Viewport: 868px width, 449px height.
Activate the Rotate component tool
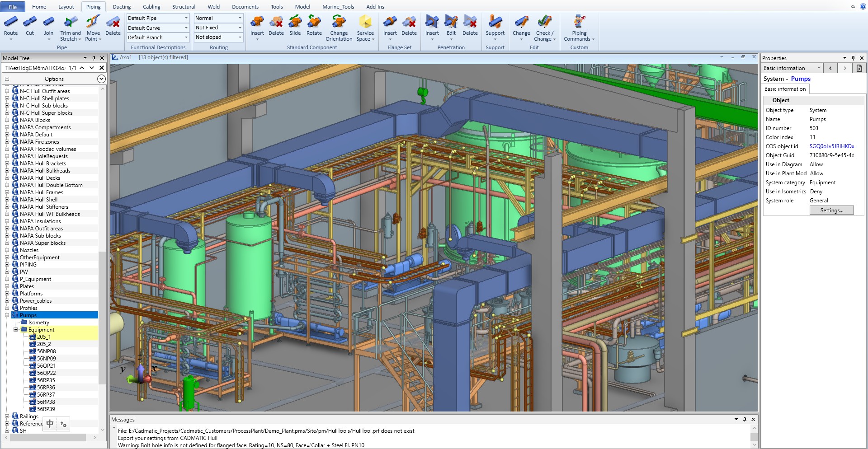pyautogui.click(x=314, y=26)
